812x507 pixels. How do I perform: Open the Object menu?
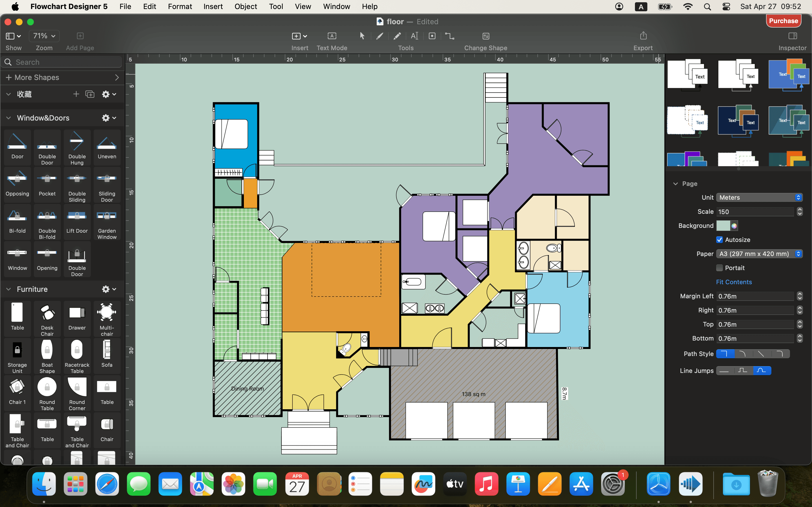pyautogui.click(x=245, y=6)
